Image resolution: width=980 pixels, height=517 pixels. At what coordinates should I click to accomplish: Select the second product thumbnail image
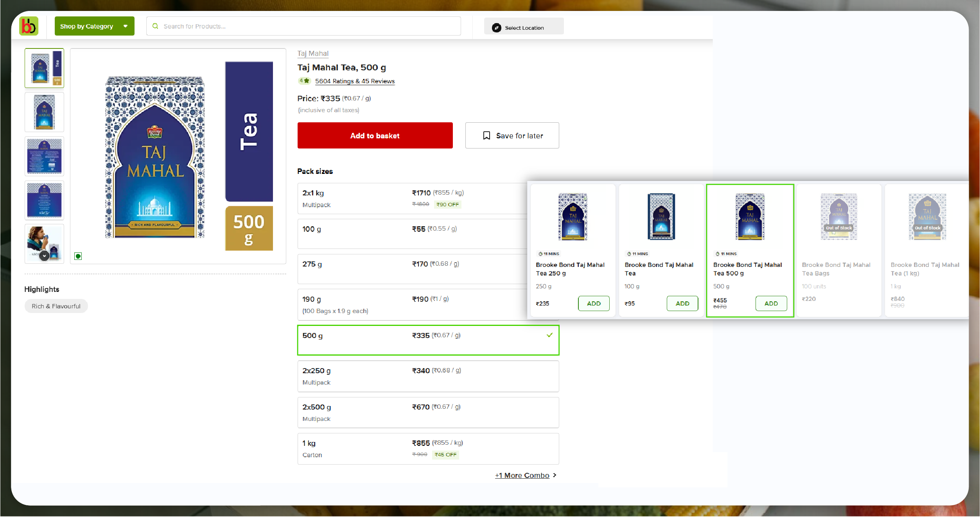[44, 112]
